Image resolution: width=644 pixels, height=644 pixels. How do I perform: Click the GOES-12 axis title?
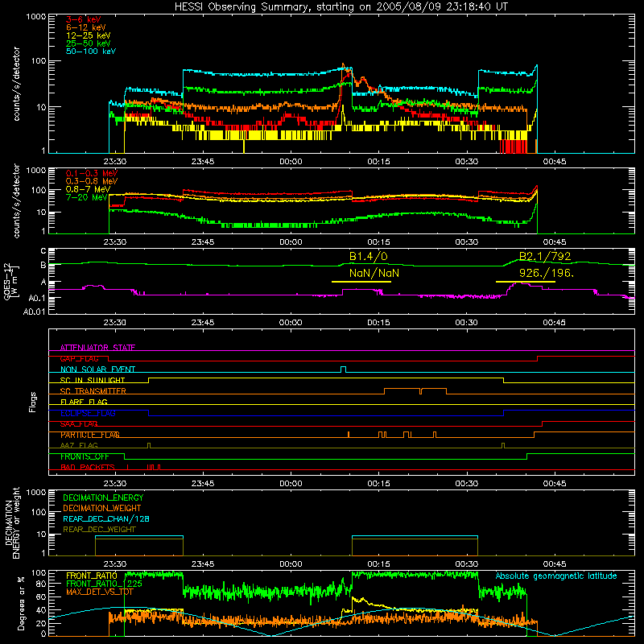pos(10,281)
